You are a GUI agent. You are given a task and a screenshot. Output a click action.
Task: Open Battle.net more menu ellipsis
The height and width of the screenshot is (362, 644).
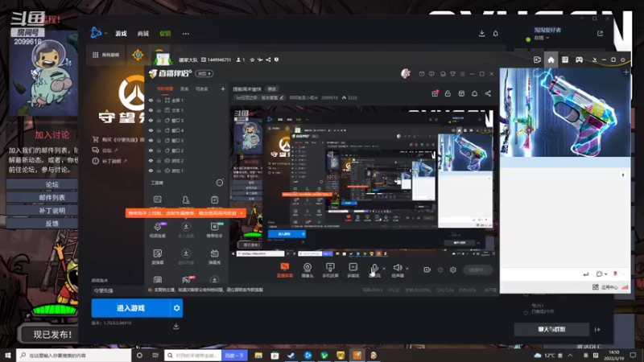[x=186, y=34]
